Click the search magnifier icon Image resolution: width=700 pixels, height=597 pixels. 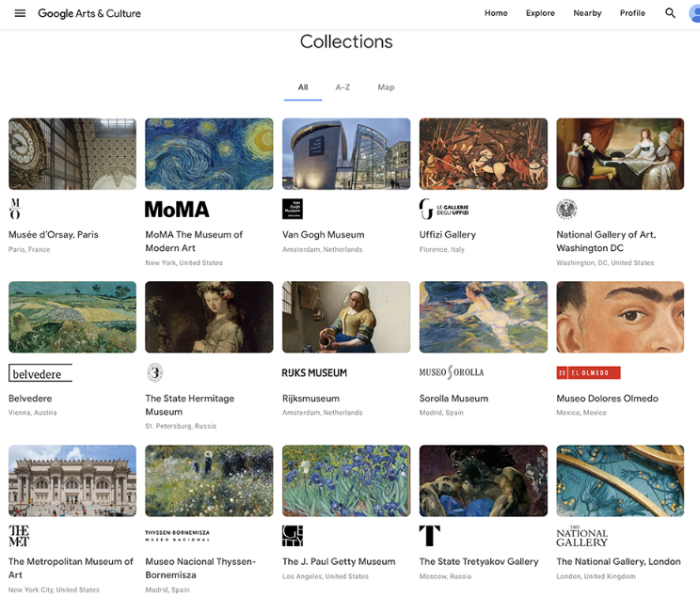tap(670, 13)
